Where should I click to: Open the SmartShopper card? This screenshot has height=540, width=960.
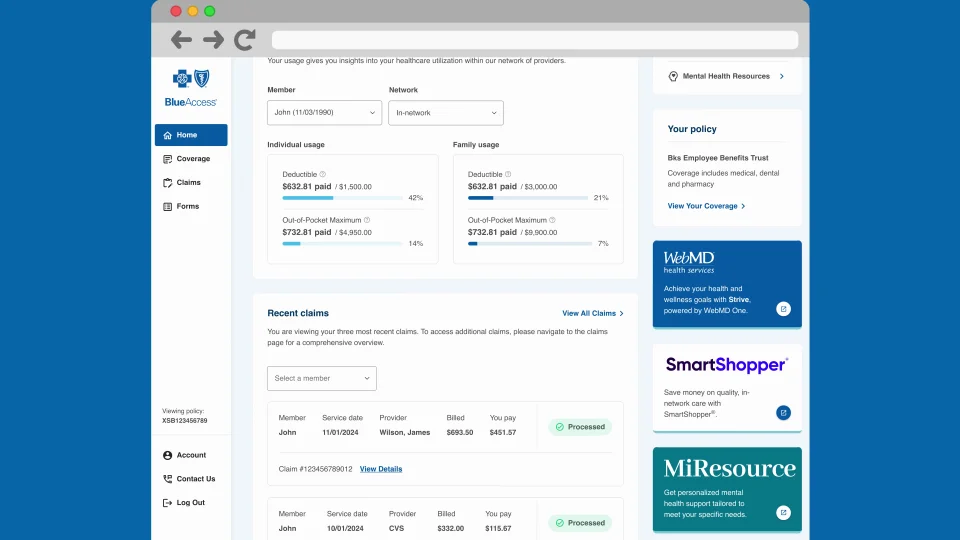click(x=727, y=388)
